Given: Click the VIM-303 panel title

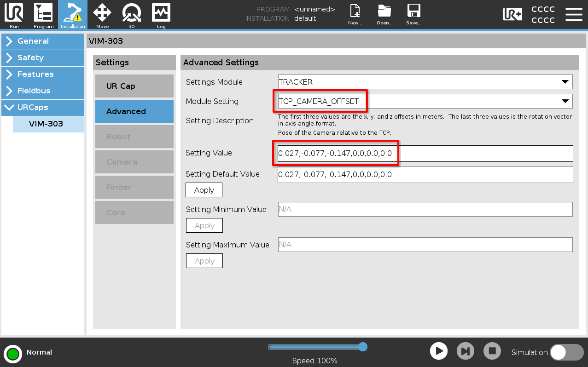Looking at the screenshot, I should click(106, 41).
